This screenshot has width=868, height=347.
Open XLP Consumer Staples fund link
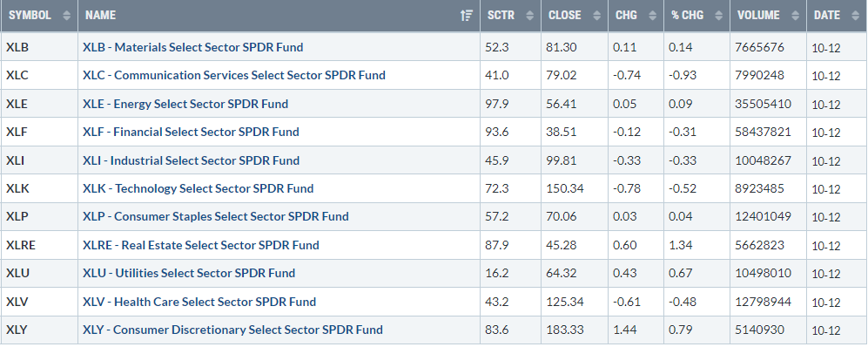(216, 216)
